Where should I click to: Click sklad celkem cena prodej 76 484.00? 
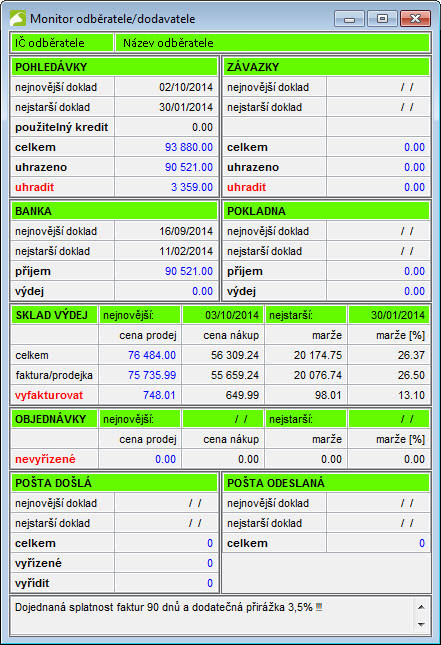point(152,355)
